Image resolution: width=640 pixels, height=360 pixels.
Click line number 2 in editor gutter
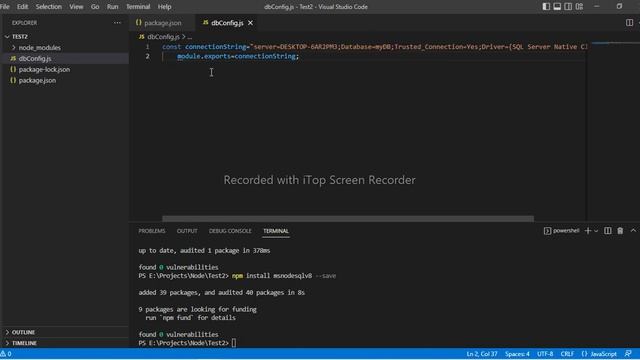coord(147,56)
